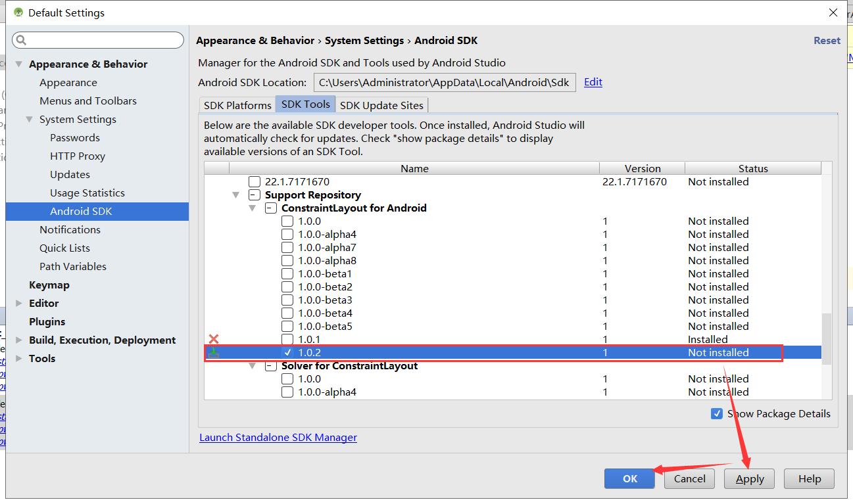The width and height of the screenshot is (853, 504).
Task: Click OK to confirm changes
Action: (x=629, y=478)
